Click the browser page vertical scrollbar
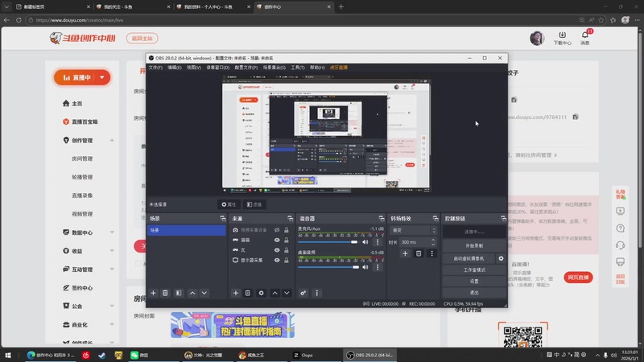 point(641,139)
